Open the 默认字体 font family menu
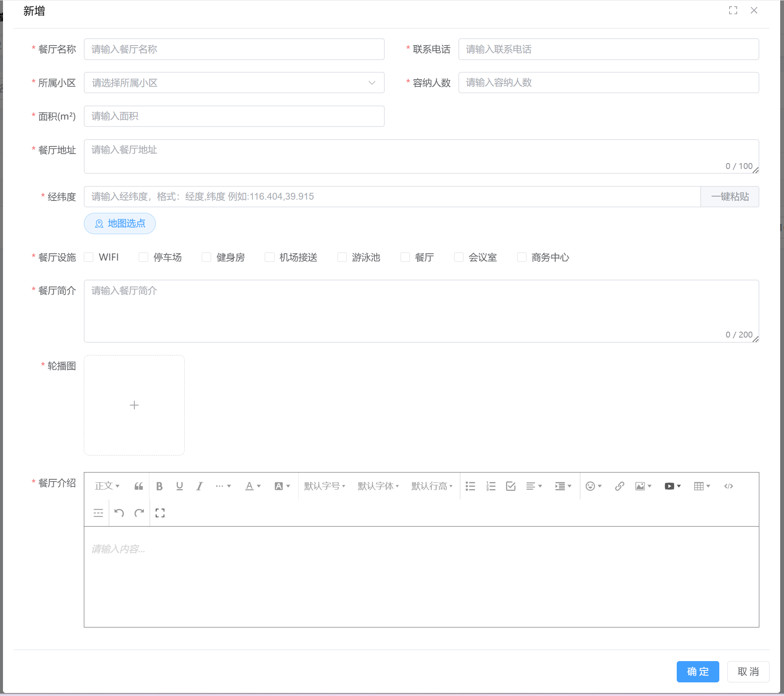 pyautogui.click(x=378, y=486)
